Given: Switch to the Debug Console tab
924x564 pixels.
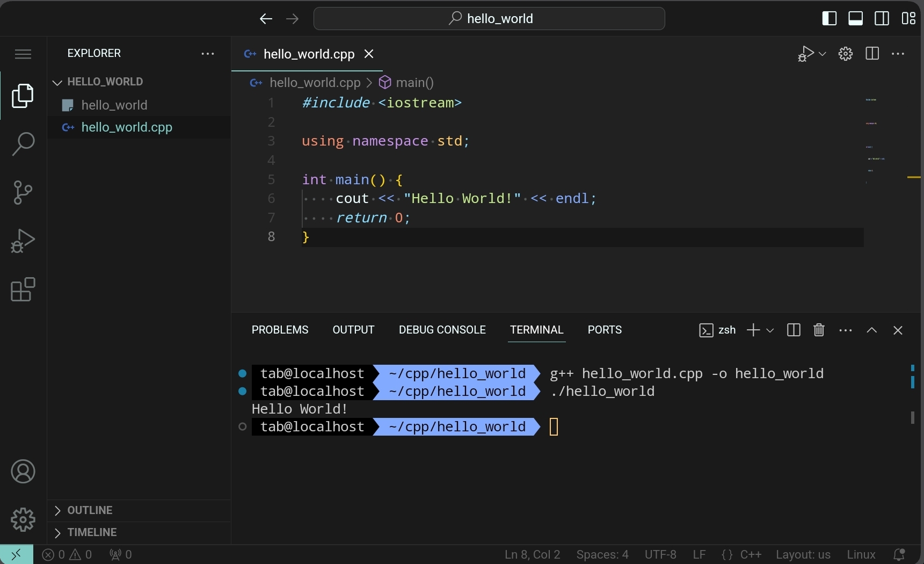Looking at the screenshot, I should click(442, 330).
